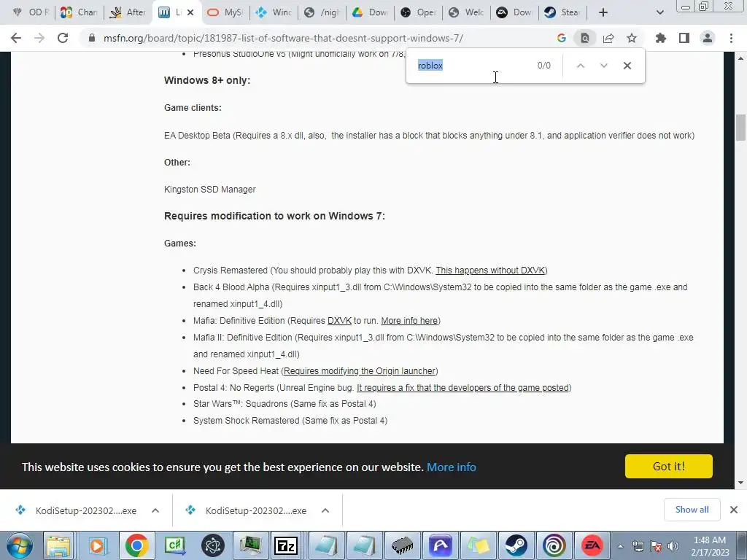The height and width of the screenshot is (560, 747).
Task: Expand first KodiSetup download options chevron
Action: click(x=155, y=510)
